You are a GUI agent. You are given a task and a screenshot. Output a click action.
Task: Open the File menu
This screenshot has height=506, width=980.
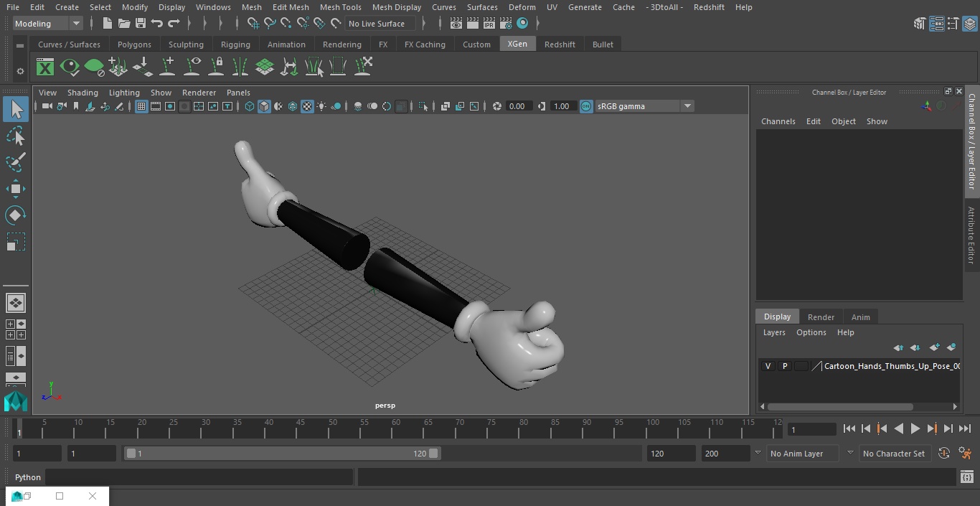[x=13, y=7]
